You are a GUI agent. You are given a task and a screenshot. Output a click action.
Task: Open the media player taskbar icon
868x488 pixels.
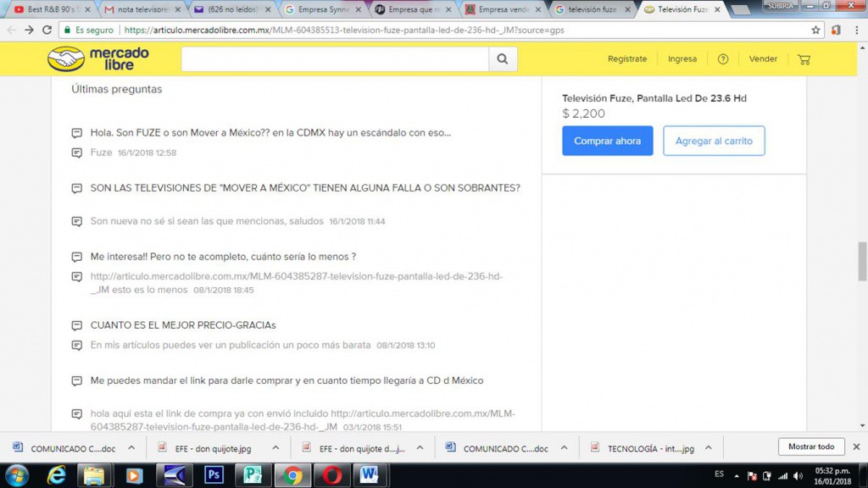pos(134,475)
